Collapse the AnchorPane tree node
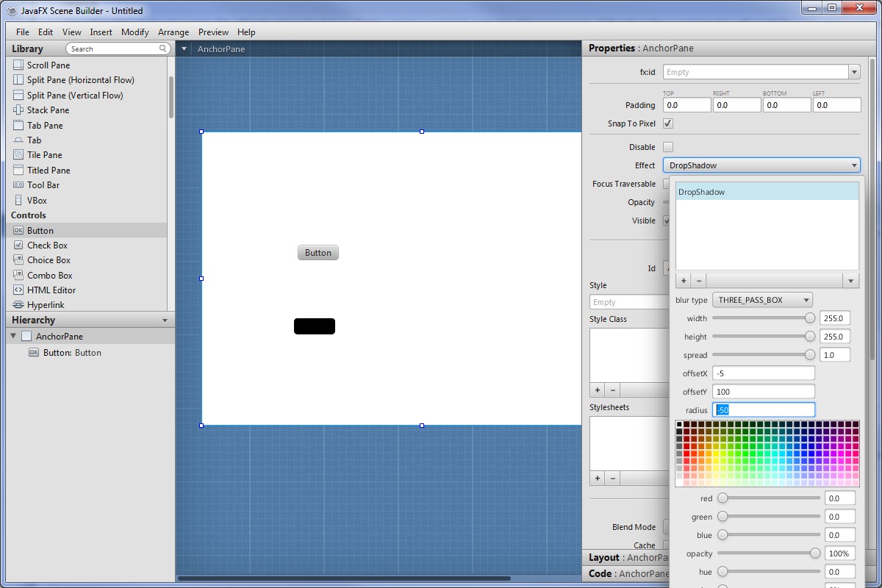The image size is (882, 588). 13,336
